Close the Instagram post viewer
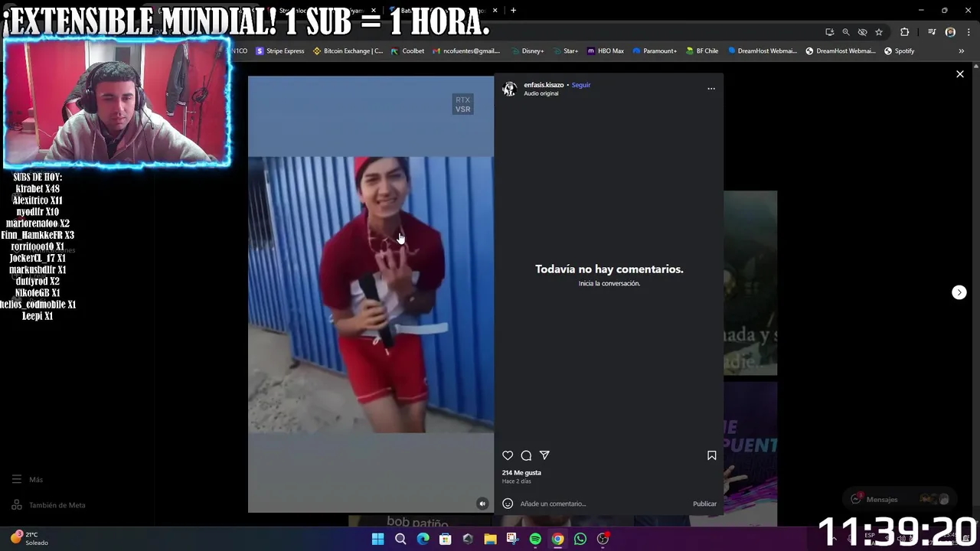The height and width of the screenshot is (551, 980). [x=959, y=74]
